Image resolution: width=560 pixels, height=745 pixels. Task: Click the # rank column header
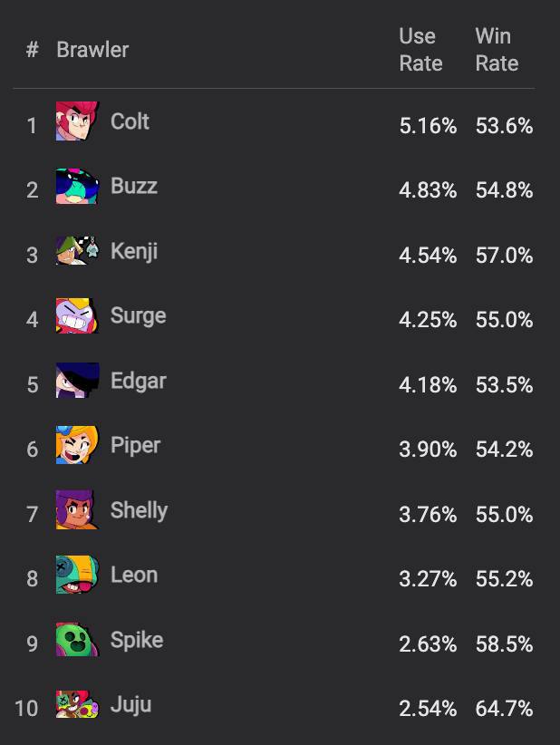pos(33,50)
